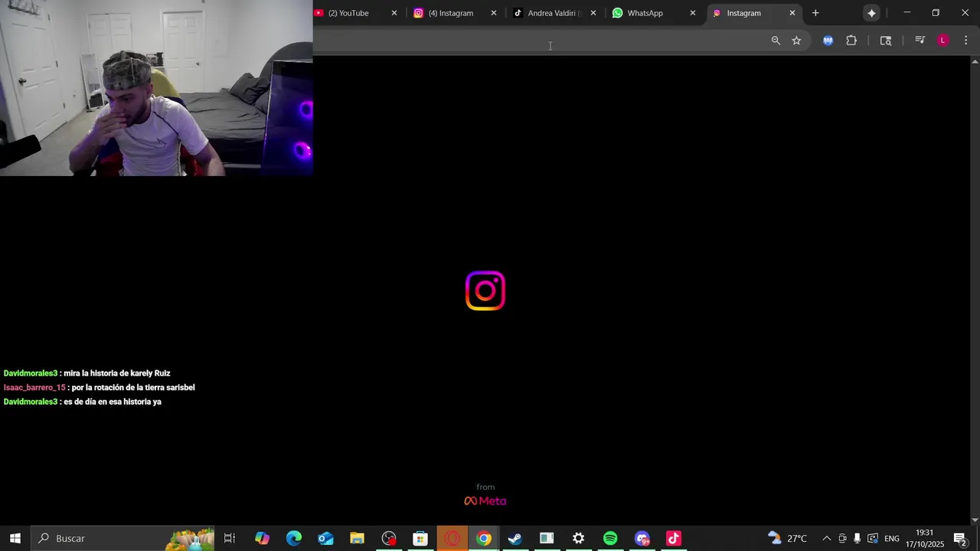Click the Gemini sparkle button in Chrome
The image size is (980, 551).
(x=871, y=13)
